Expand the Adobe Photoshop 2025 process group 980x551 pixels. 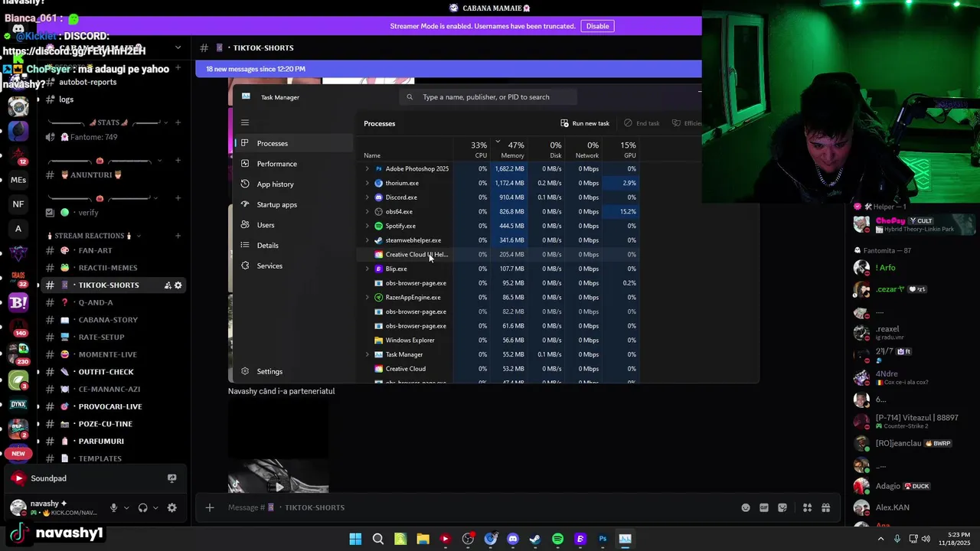(367, 168)
